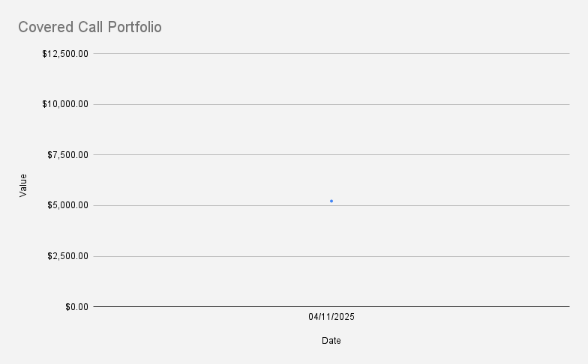
Task: Click the dark horizontal axis baseline at $0.00
Action: [225, 306]
